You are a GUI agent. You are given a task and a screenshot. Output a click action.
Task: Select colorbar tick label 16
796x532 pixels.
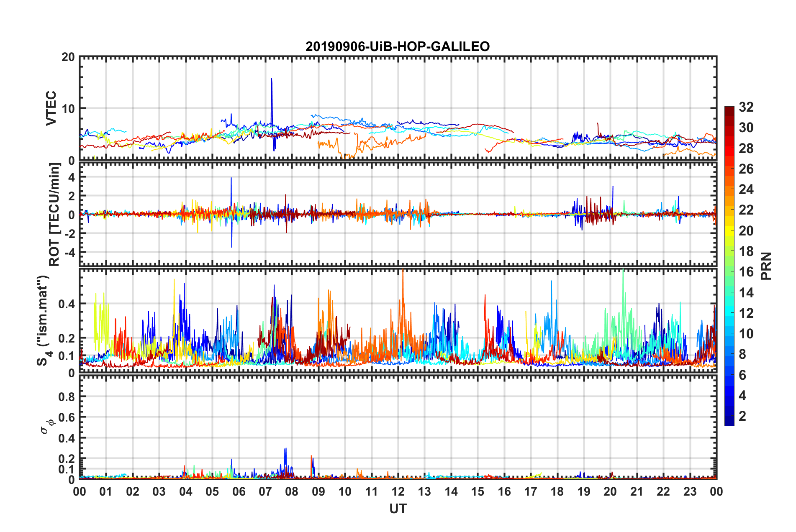click(746, 272)
